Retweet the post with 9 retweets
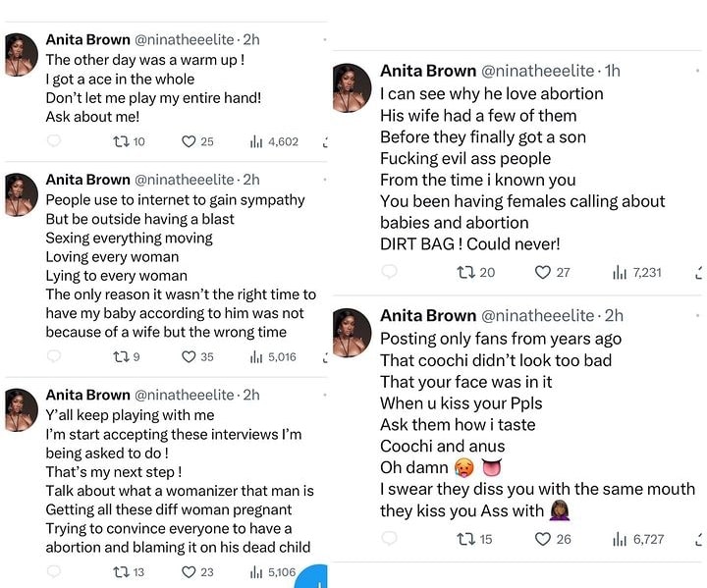This screenshot has height=588, width=707. click(x=122, y=356)
